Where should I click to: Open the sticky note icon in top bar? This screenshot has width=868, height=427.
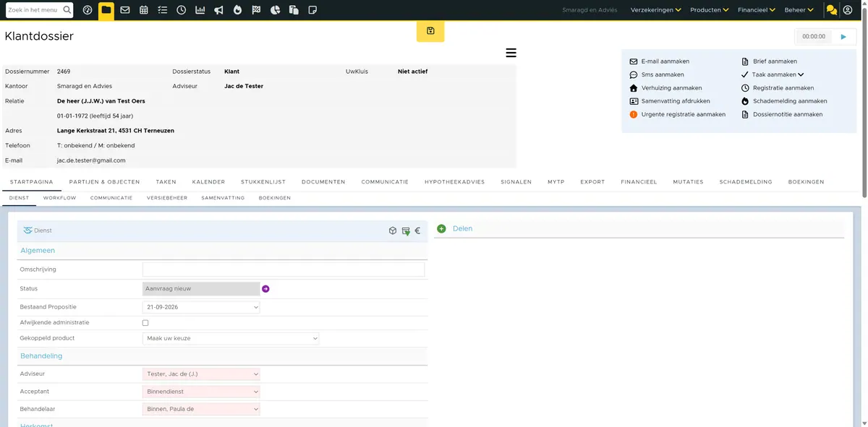312,10
